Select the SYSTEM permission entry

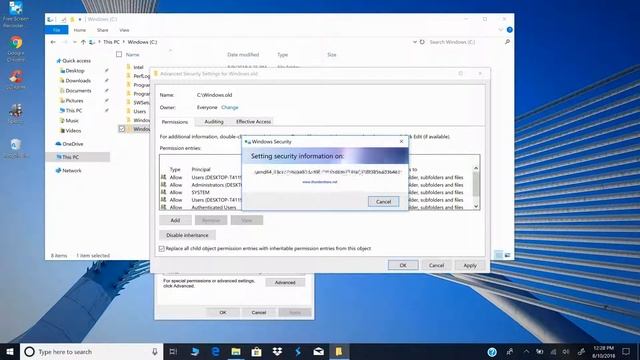pyautogui.click(x=201, y=192)
